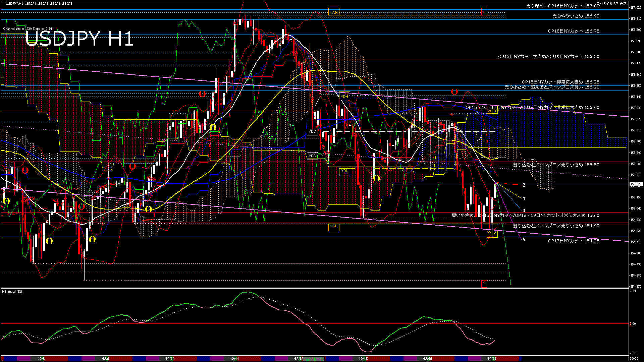
Task: Select the 12/8 date on the time axis
Action: (x=41, y=359)
